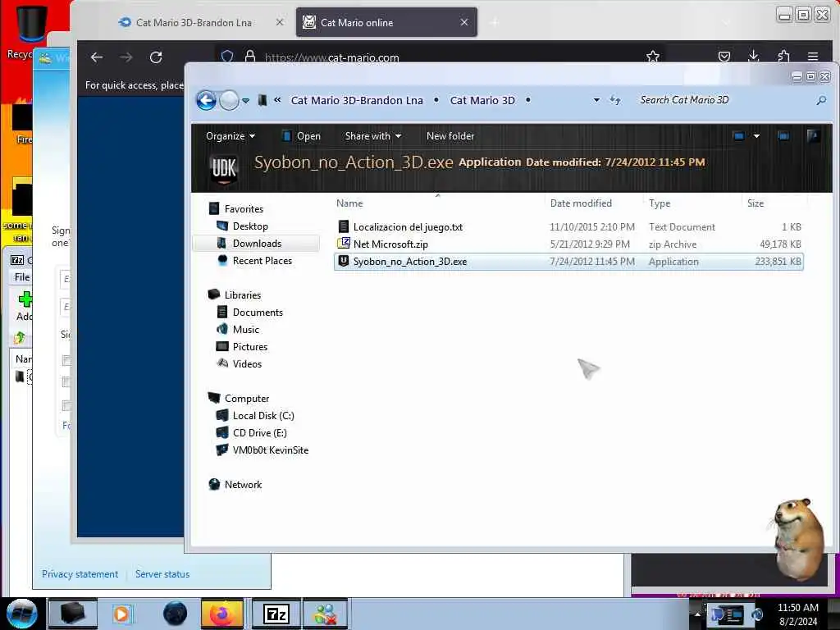This screenshot has height=630, width=840.
Task: Open Recent Places in the navigation pane
Action: [262, 260]
